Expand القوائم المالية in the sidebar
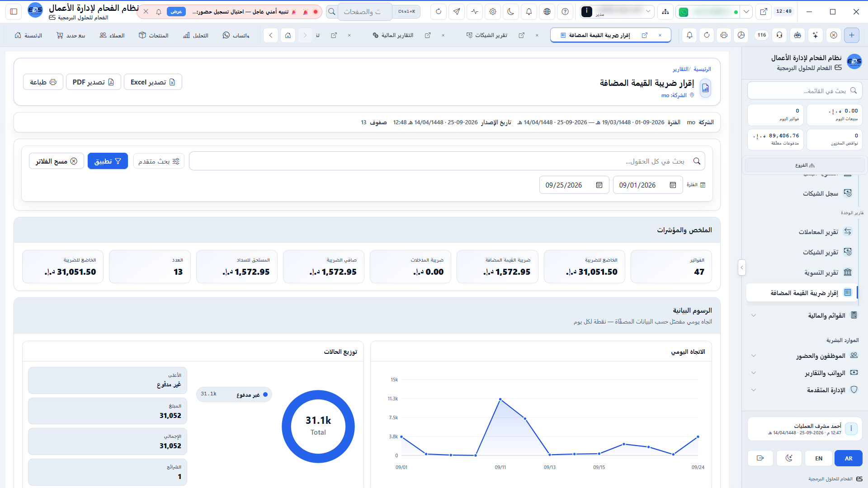The width and height of the screenshot is (868, 488). pos(804,315)
